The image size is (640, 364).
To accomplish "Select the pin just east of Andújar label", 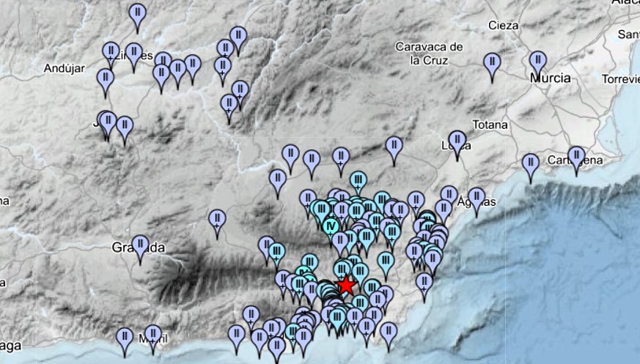I will coord(106,79).
